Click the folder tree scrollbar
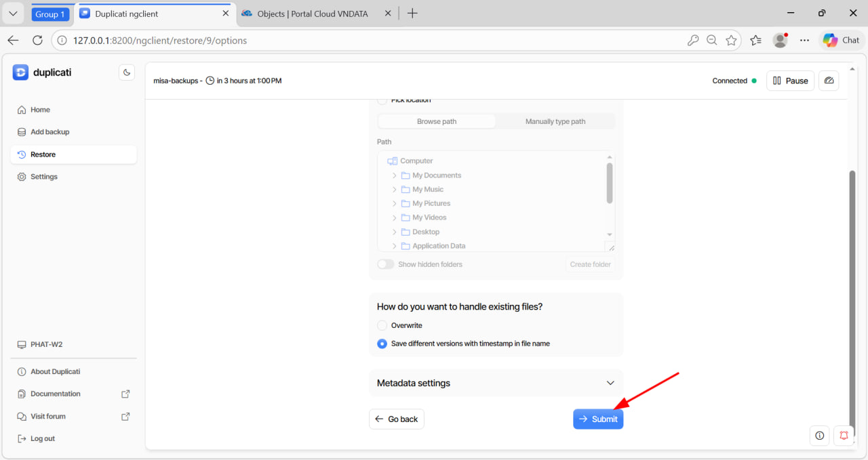 [x=610, y=183]
